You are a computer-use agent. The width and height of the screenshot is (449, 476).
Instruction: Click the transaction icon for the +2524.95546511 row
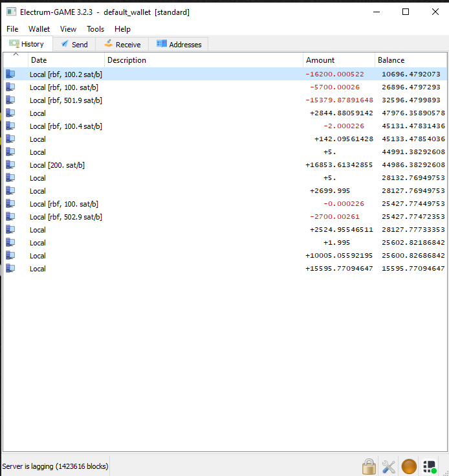point(10,229)
